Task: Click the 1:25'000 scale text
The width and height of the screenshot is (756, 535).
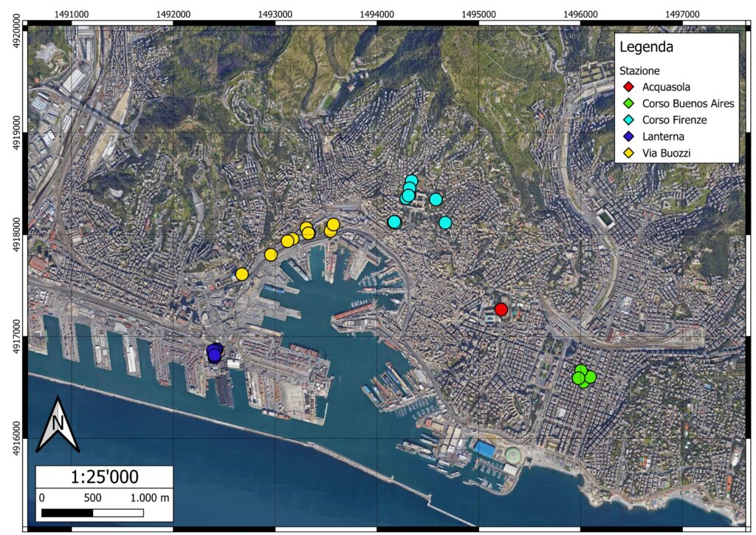Action: point(105,477)
